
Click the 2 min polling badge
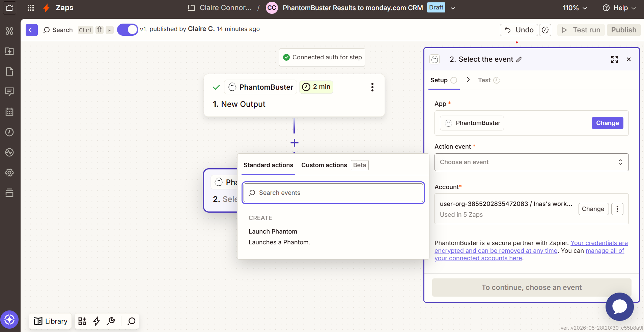316,87
